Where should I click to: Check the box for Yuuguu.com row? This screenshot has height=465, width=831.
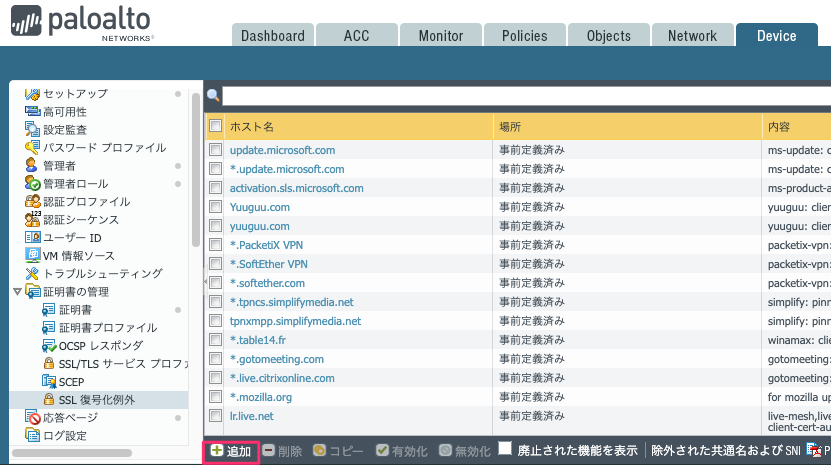pos(215,207)
